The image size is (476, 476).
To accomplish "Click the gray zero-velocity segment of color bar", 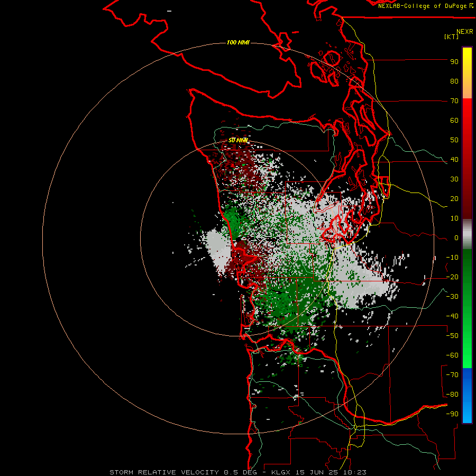I will [467, 234].
